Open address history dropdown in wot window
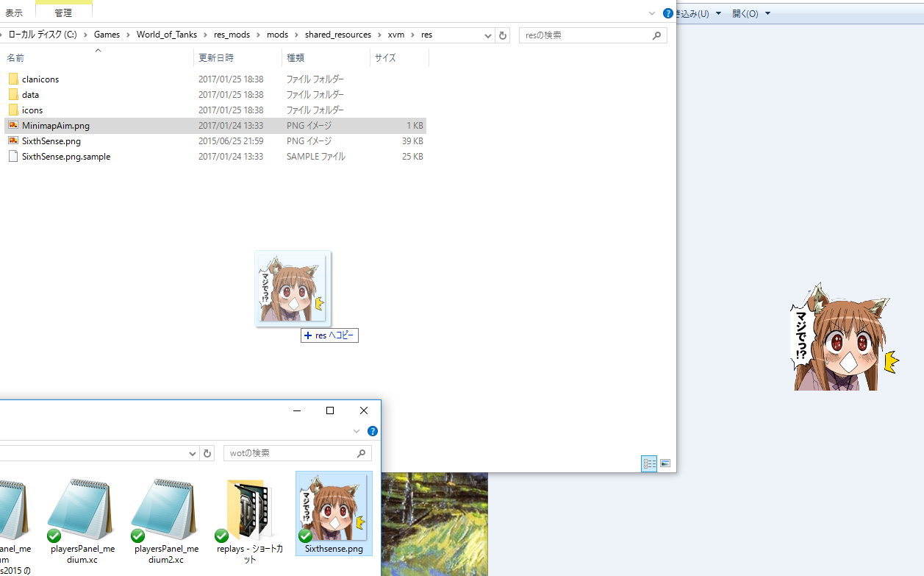 (x=193, y=453)
